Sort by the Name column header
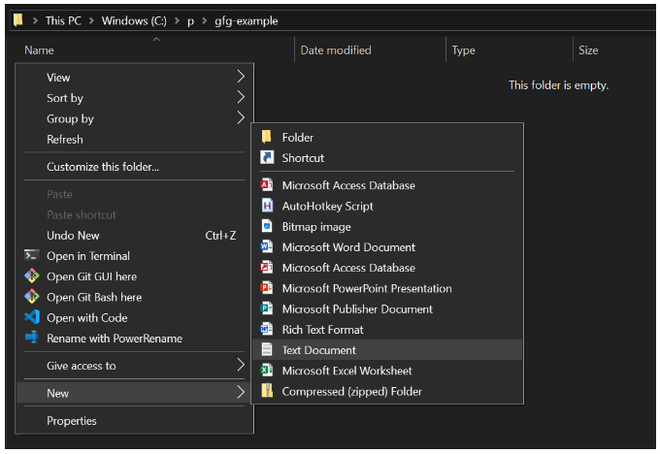Screen dimensions: 660x454 pos(39,50)
